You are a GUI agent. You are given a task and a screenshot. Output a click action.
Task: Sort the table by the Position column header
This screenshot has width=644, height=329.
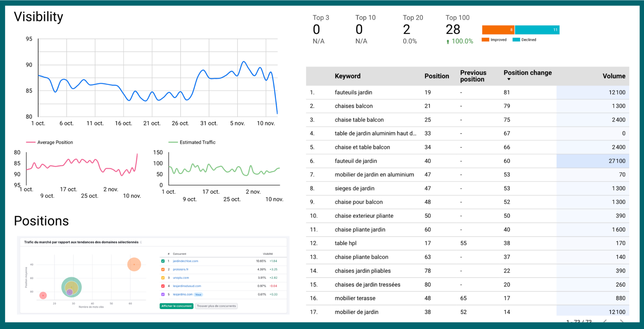(x=437, y=76)
